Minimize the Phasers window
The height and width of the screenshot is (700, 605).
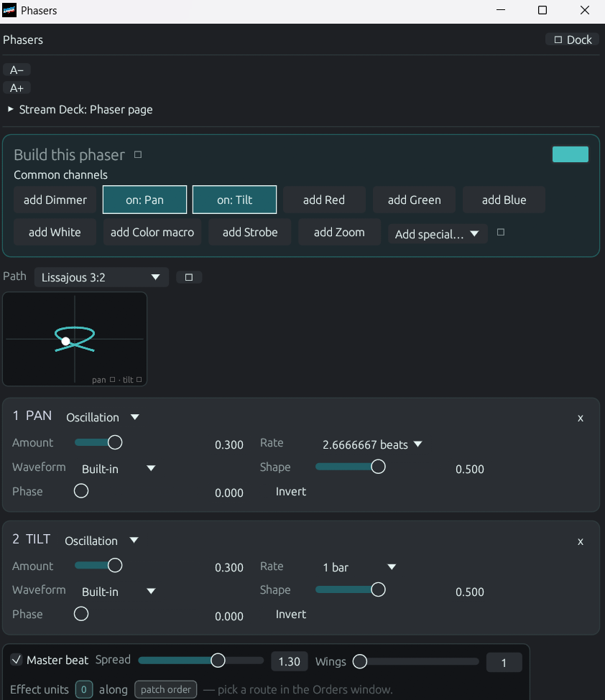[x=501, y=10]
